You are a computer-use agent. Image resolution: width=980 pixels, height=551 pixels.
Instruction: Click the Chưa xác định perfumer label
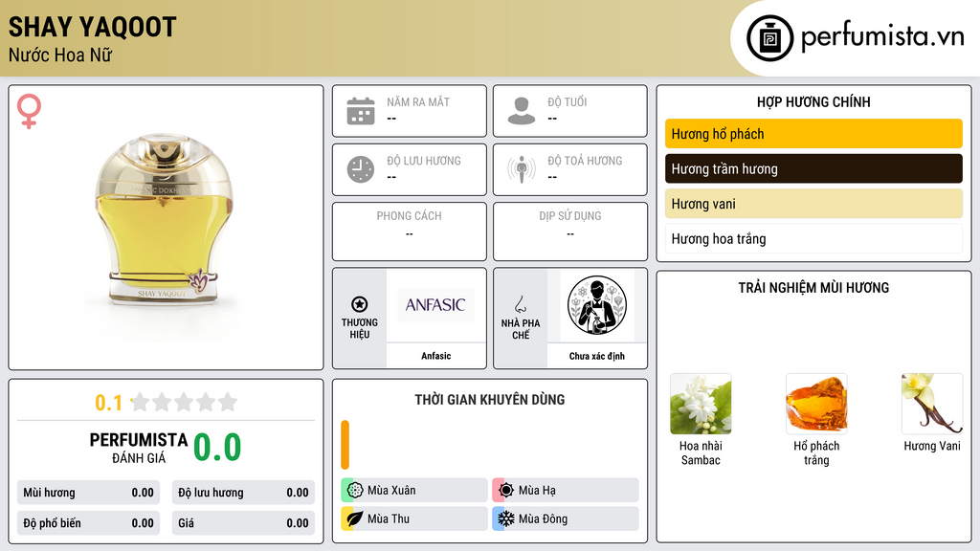597,356
